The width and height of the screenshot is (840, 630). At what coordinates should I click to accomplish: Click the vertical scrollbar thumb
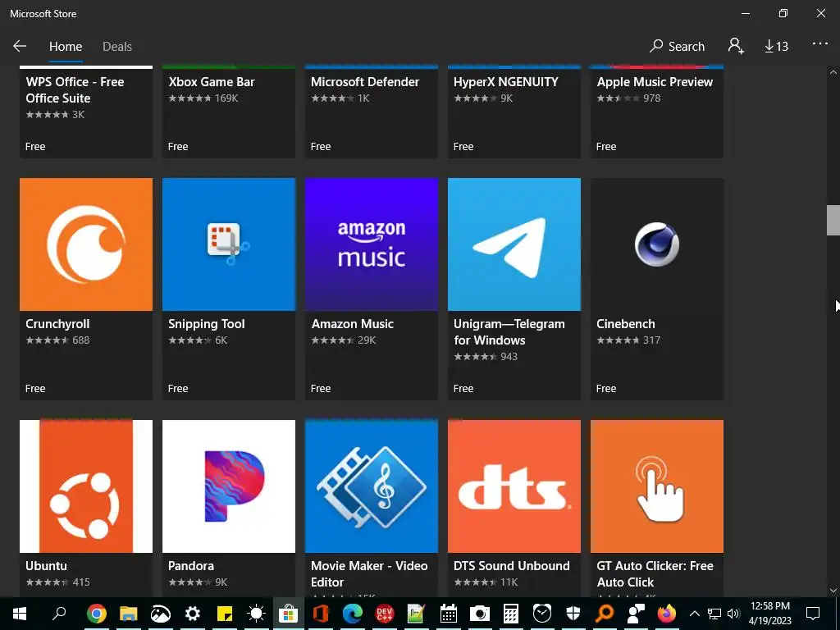coord(833,220)
